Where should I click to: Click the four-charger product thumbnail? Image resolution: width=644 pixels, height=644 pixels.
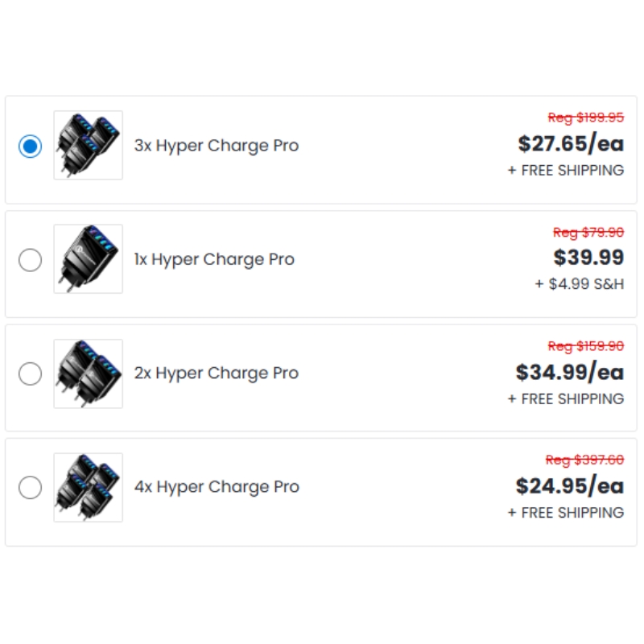89,487
